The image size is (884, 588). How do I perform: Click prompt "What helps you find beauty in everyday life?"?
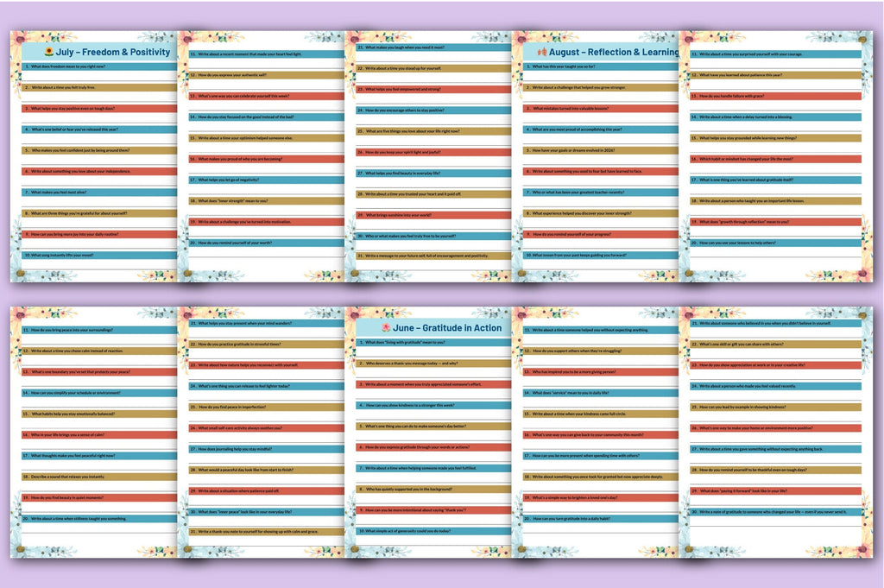pyautogui.click(x=433, y=173)
